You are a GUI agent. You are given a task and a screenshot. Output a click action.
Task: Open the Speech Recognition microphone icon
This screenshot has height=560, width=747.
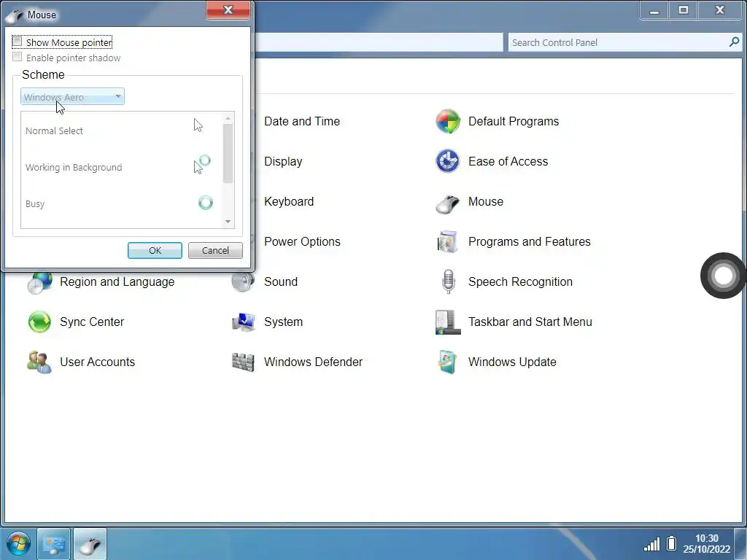coord(449,281)
